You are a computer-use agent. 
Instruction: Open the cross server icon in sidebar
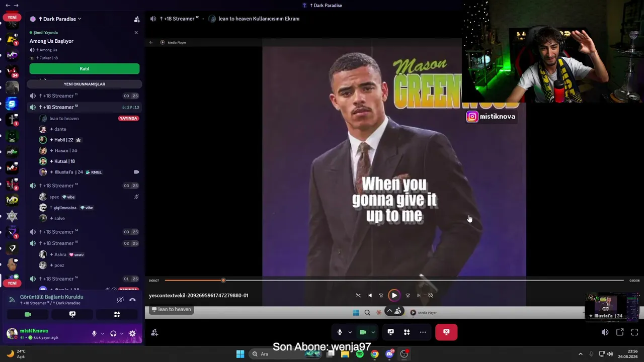(x=12, y=120)
